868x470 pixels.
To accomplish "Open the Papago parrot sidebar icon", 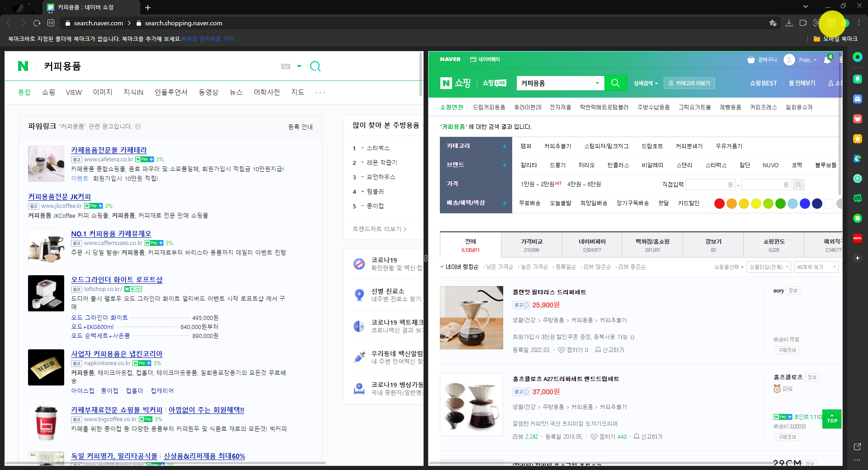I will coord(858,159).
